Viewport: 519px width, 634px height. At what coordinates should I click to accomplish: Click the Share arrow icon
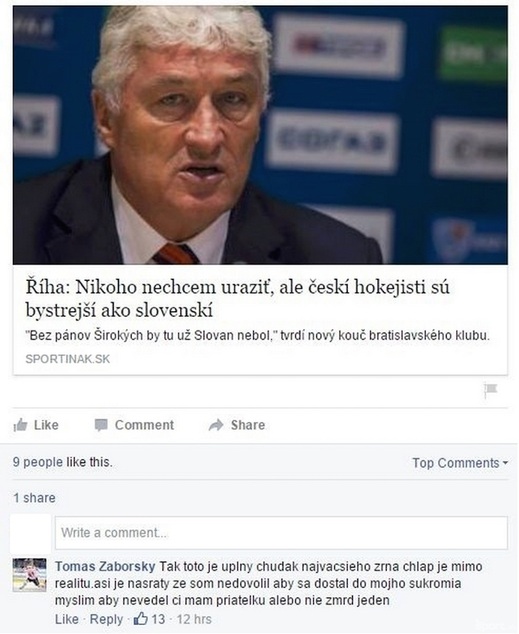(x=216, y=425)
